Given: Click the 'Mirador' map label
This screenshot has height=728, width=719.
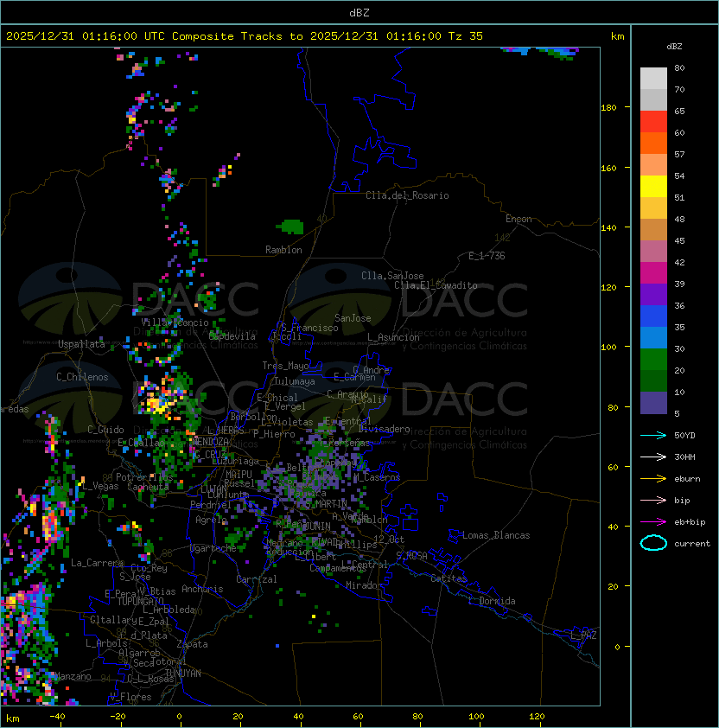Looking at the screenshot, I should (364, 585).
